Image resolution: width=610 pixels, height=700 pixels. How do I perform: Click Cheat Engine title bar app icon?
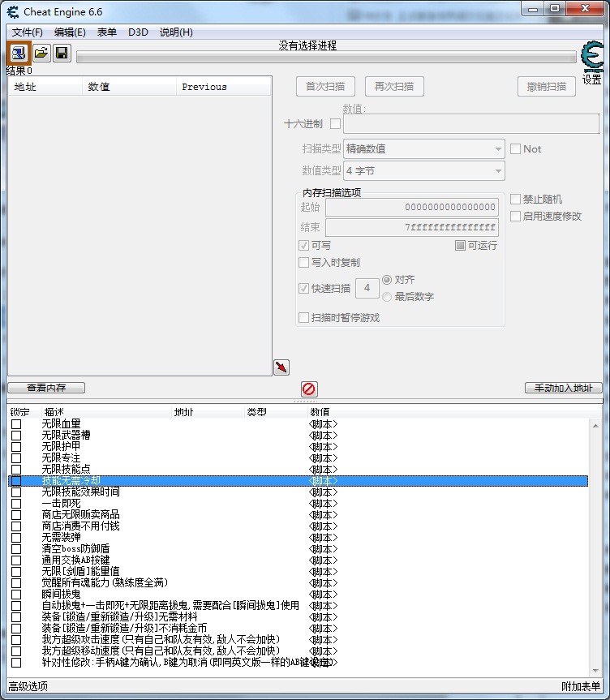click(x=13, y=12)
